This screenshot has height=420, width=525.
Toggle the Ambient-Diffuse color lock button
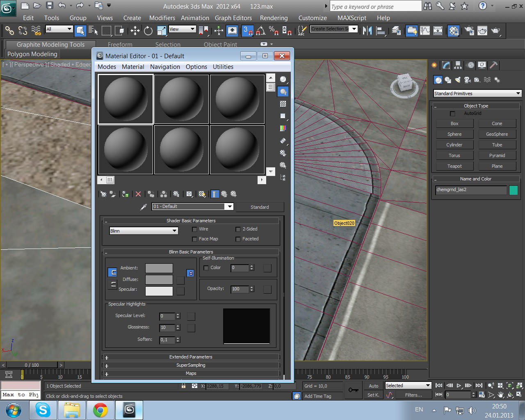point(190,273)
